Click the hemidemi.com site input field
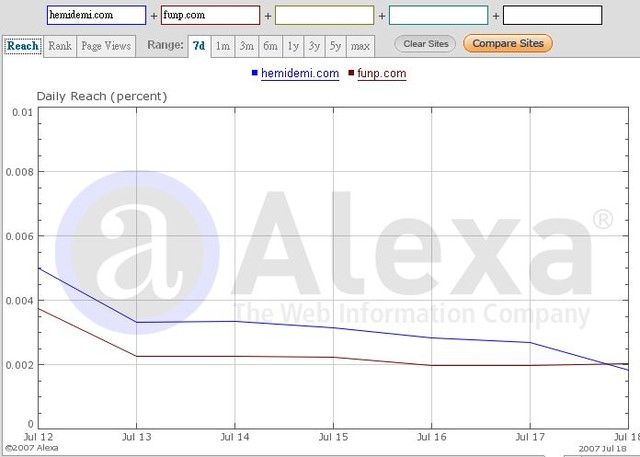 click(x=96, y=16)
